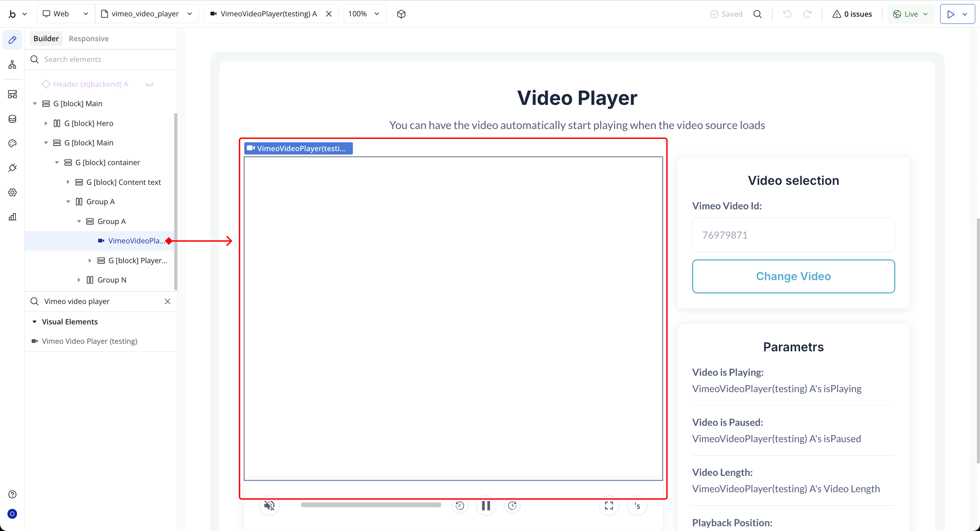Click the Live version button

(911, 14)
